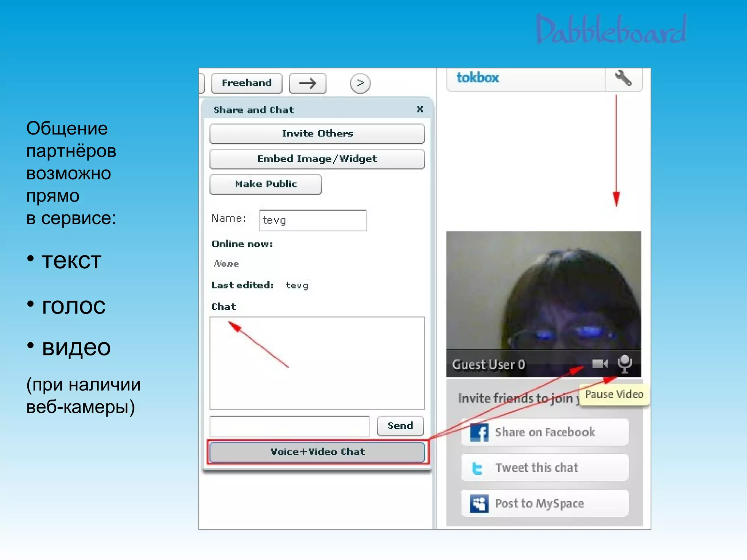
Task: Click the Guest User 0 video feed
Action: click(x=543, y=292)
